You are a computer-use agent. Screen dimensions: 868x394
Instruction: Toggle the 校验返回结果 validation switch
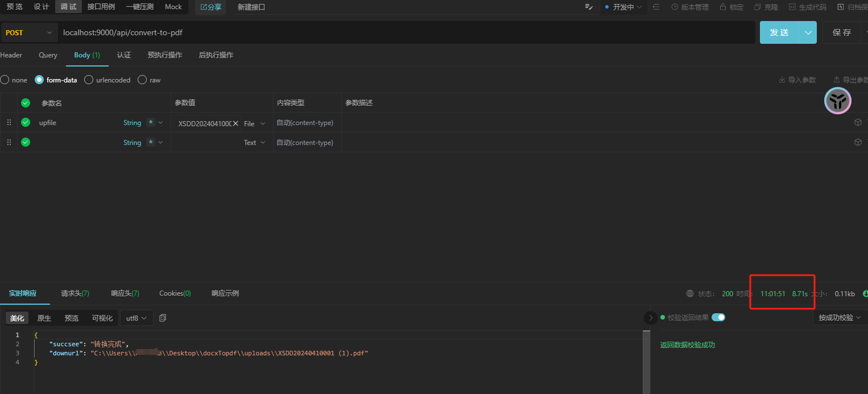(x=718, y=317)
